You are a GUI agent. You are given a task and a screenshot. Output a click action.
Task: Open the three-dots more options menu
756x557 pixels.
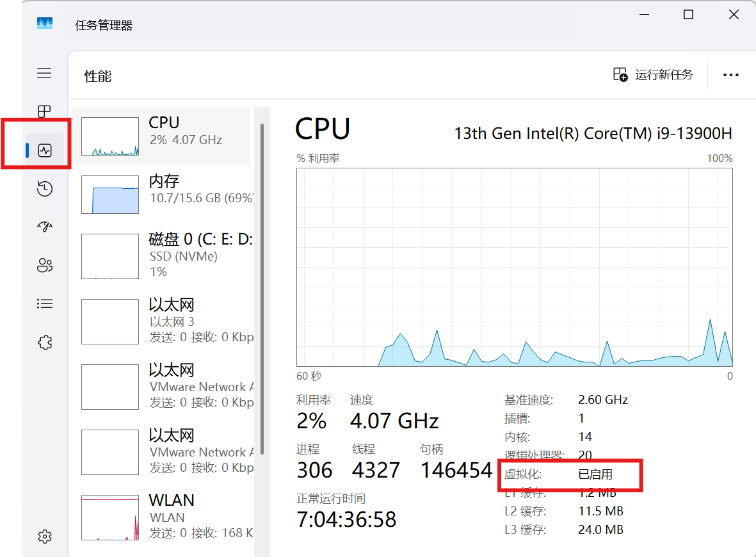pos(730,75)
